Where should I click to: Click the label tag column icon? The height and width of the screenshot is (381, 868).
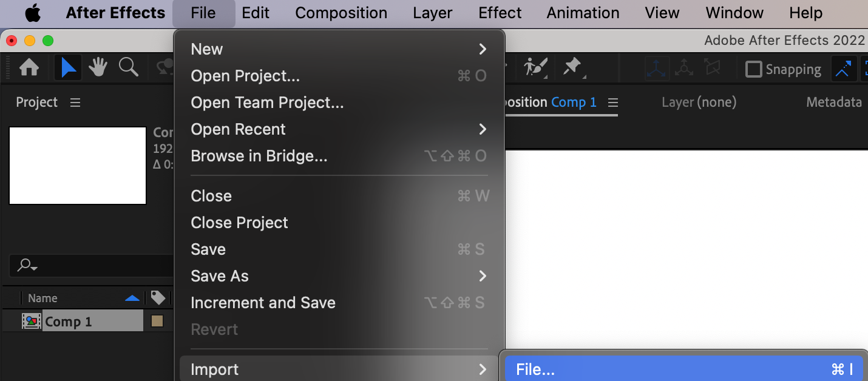pyautogui.click(x=158, y=298)
